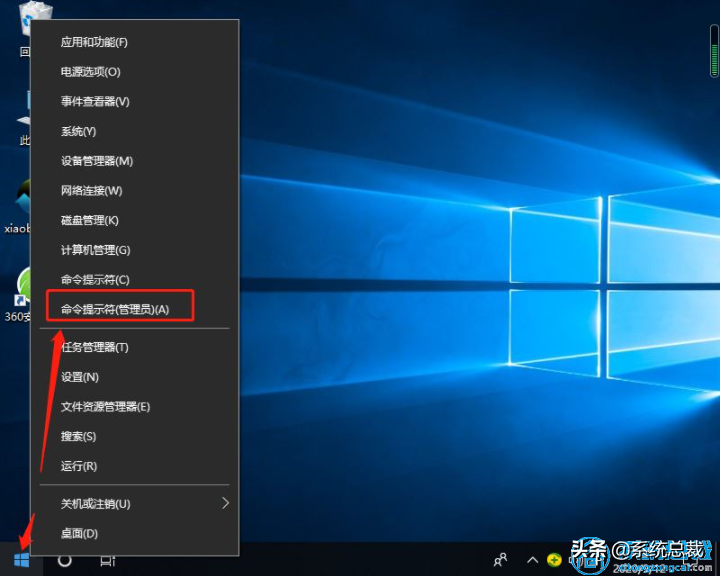Open Cortana search circle on taskbar

[x=65, y=560]
